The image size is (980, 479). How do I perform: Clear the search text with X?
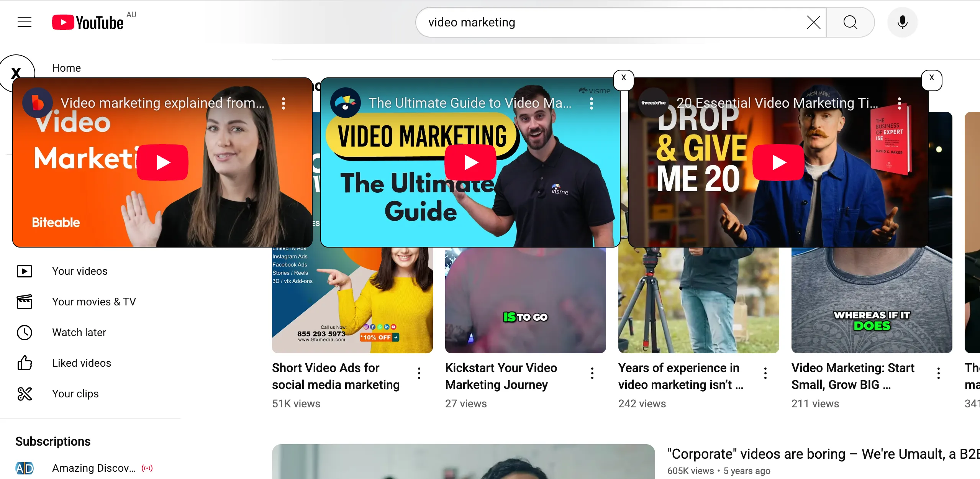point(813,22)
